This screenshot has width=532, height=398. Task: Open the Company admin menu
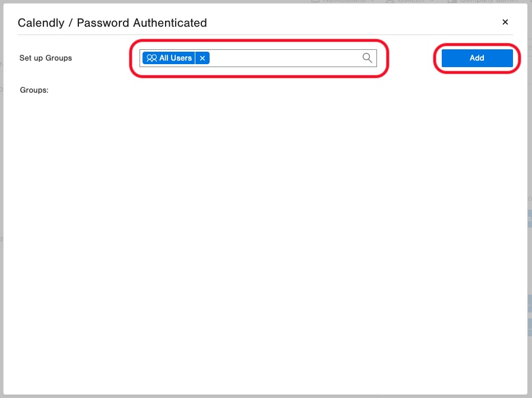(x=483, y=1)
